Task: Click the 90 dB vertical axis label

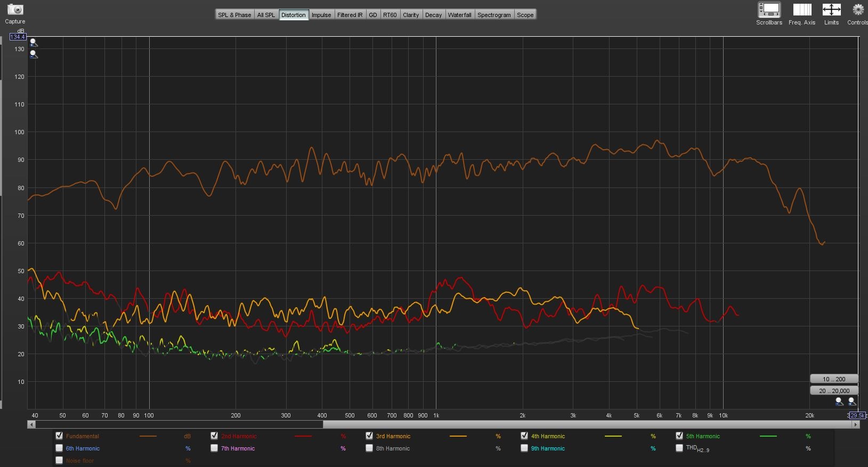Action: coord(20,160)
